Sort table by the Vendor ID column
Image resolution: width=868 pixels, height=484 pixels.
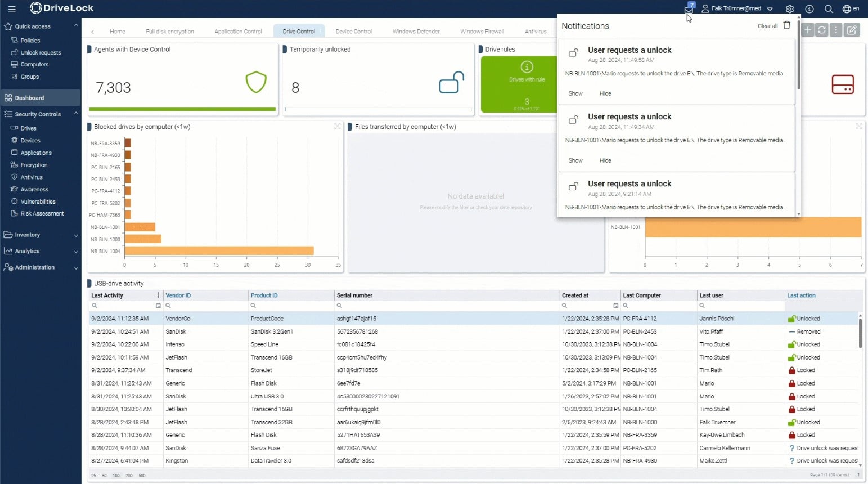tap(178, 295)
